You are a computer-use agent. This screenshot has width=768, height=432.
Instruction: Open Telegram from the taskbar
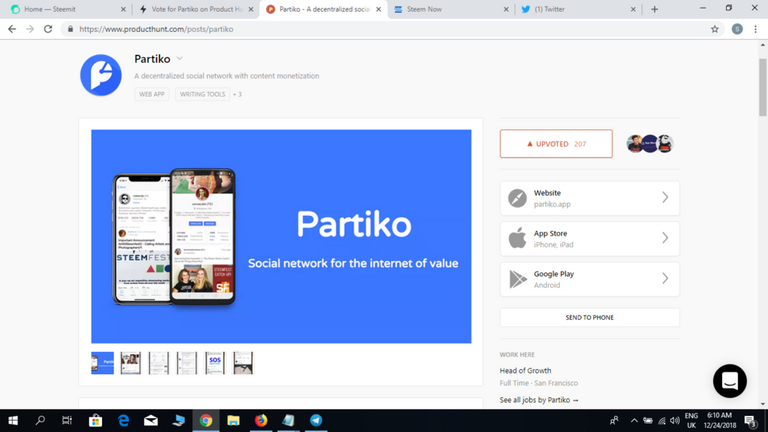[316, 421]
